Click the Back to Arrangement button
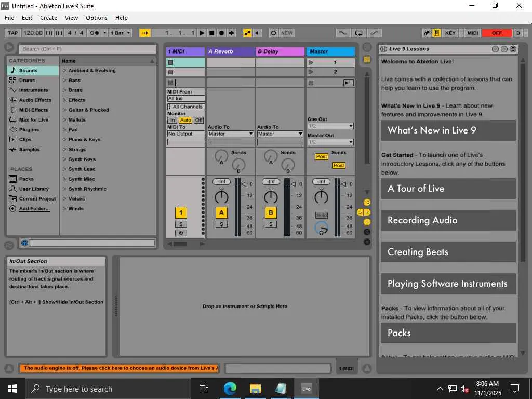 coord(349,83)
